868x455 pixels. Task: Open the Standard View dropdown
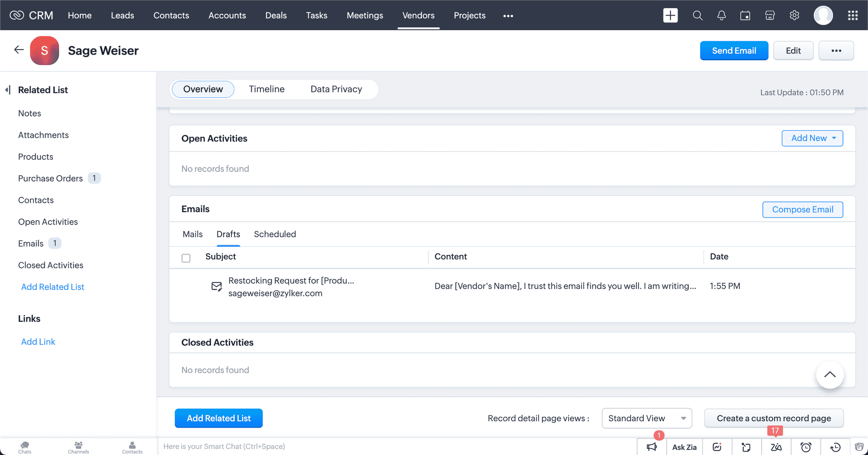click(646, 418)
